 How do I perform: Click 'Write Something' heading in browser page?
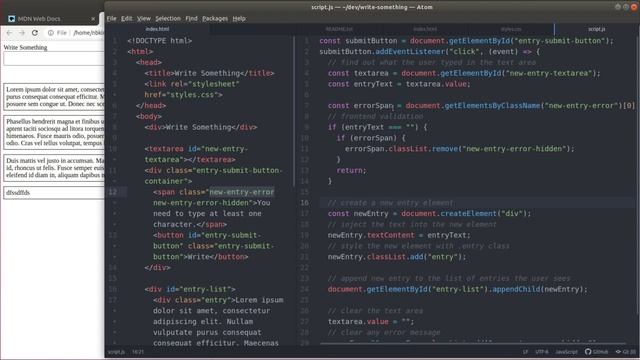(25, 47)
